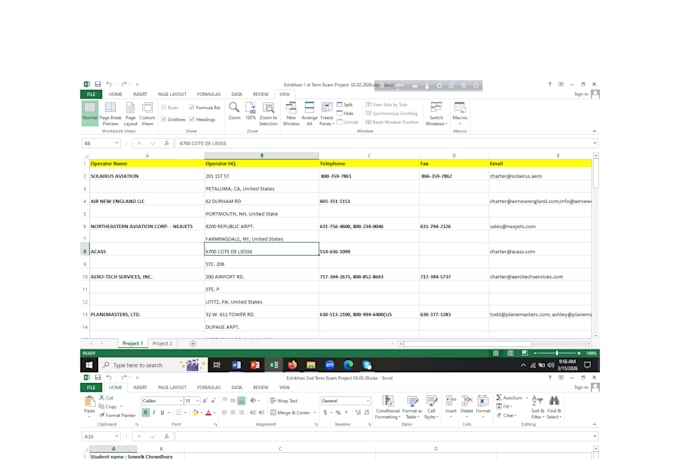Toggle Headings checkbox
680x459 pixels.
(x=192, y=119)
